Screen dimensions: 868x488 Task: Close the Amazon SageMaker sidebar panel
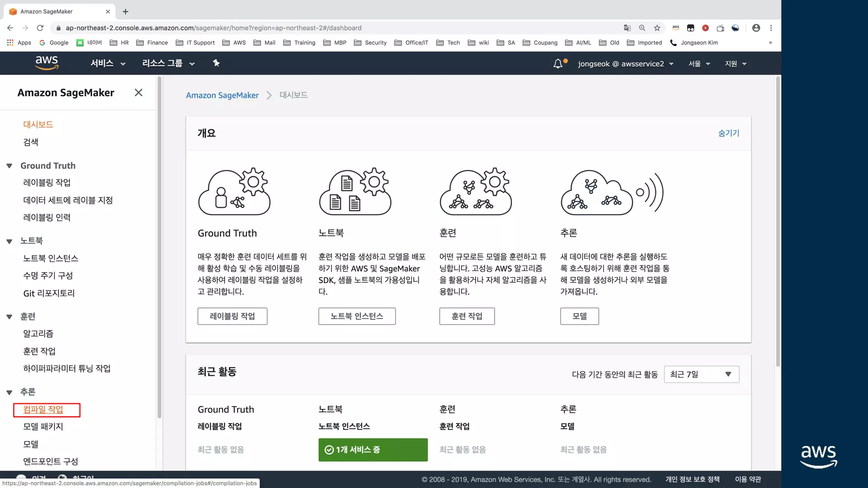[x=138, y=93]
